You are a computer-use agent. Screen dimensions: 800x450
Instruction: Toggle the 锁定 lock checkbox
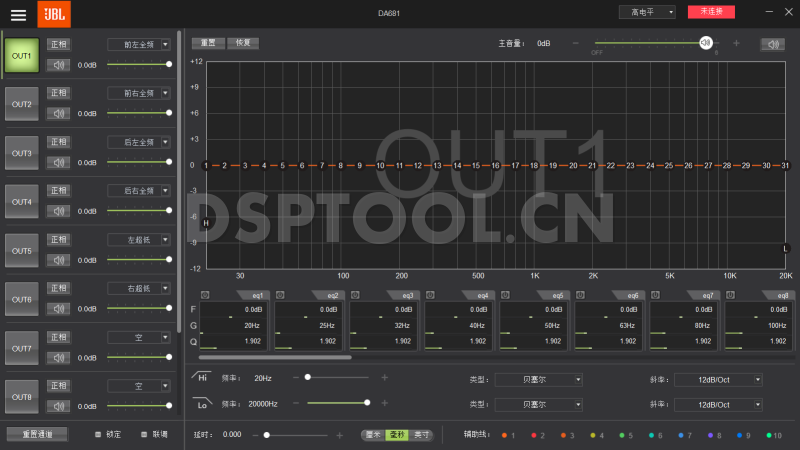click(98, 434)
